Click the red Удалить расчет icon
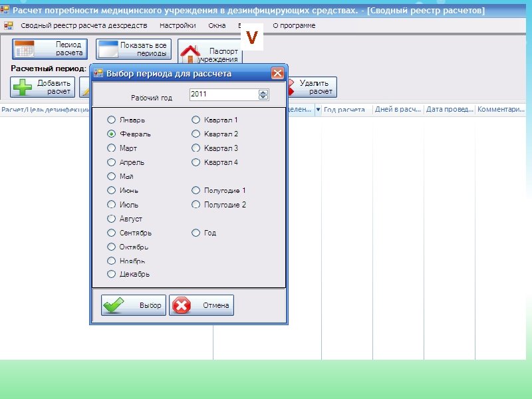This screenshot has height=399, width=532. 291,87
